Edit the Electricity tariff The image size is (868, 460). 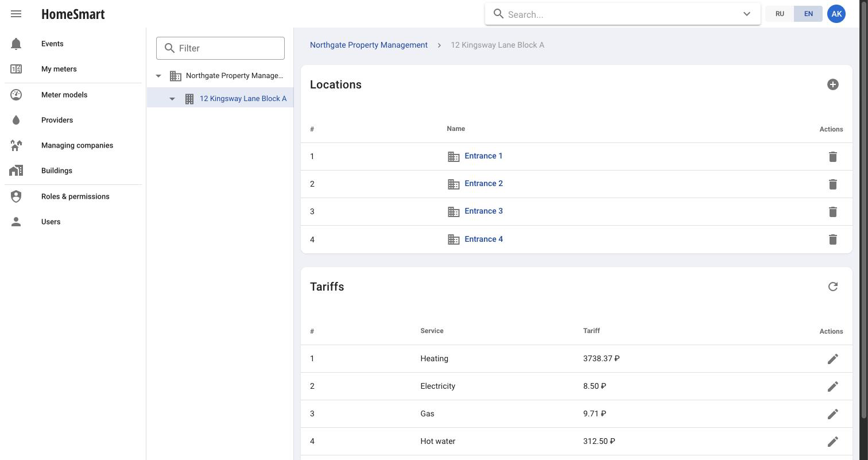pyautogui.click(x=833, y=386)
